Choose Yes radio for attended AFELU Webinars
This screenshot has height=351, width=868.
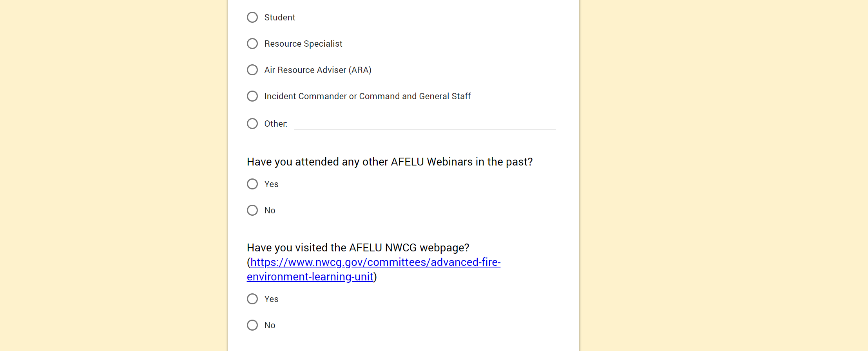pos(252,184)
